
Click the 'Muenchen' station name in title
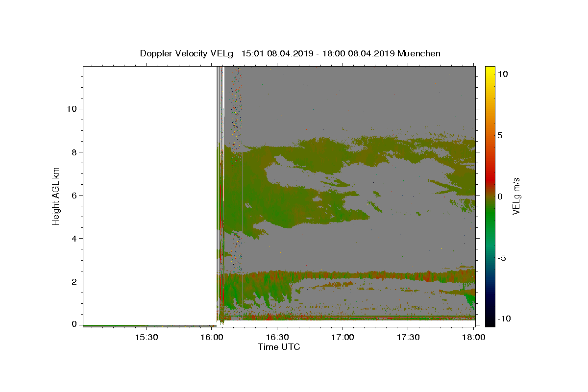click(419, 53)
